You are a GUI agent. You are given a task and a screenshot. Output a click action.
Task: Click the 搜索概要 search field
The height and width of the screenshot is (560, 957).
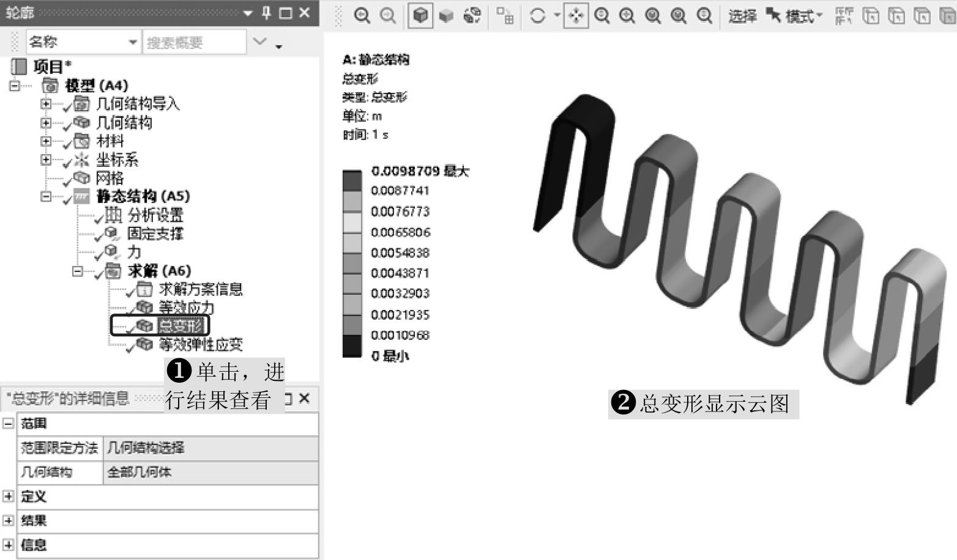pyautogui.click(x=194, y=42)
